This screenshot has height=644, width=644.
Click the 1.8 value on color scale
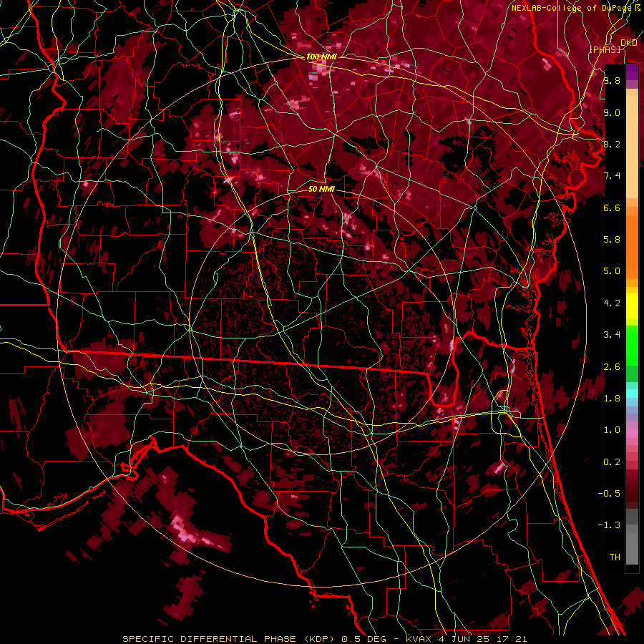click(612, 399)
